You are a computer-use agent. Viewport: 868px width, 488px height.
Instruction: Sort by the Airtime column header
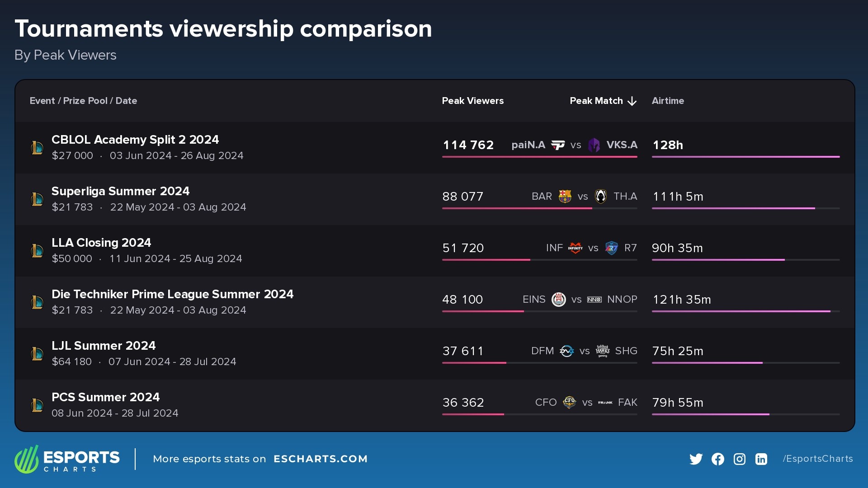point(668,101)
